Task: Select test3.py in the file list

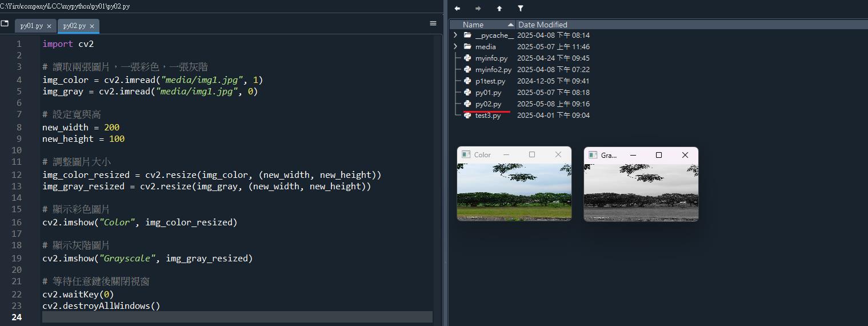Action: coord(487,115)
